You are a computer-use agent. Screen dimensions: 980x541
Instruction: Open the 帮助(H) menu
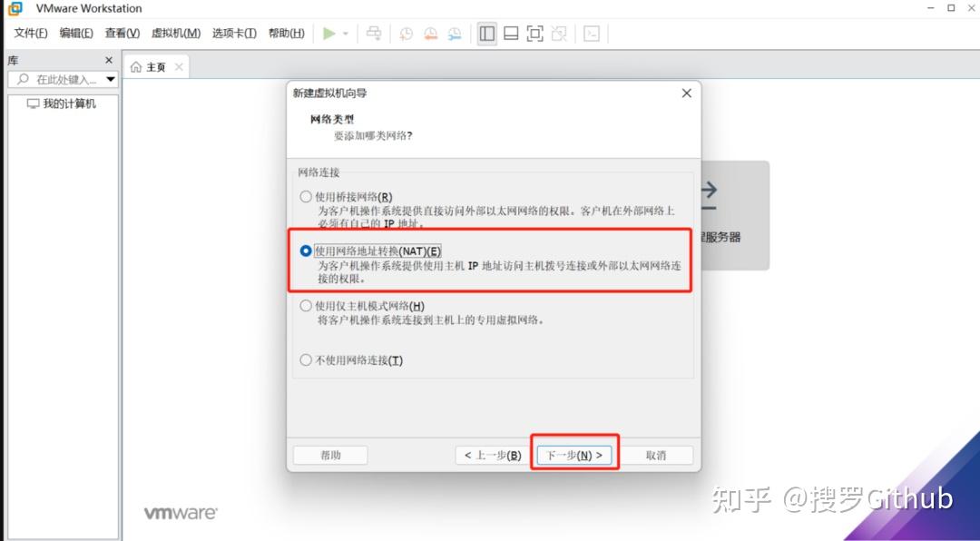point(286,34)
